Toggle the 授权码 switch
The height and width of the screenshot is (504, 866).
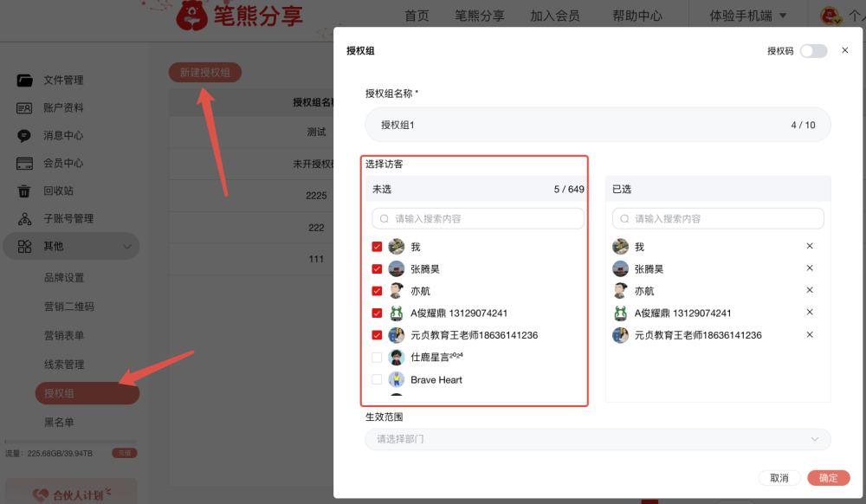click(813, 51)
